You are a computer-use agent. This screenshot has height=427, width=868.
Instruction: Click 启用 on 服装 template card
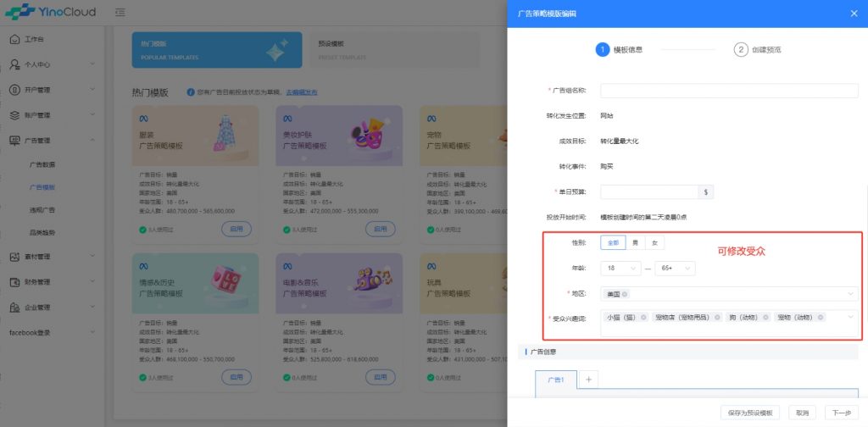236,229
